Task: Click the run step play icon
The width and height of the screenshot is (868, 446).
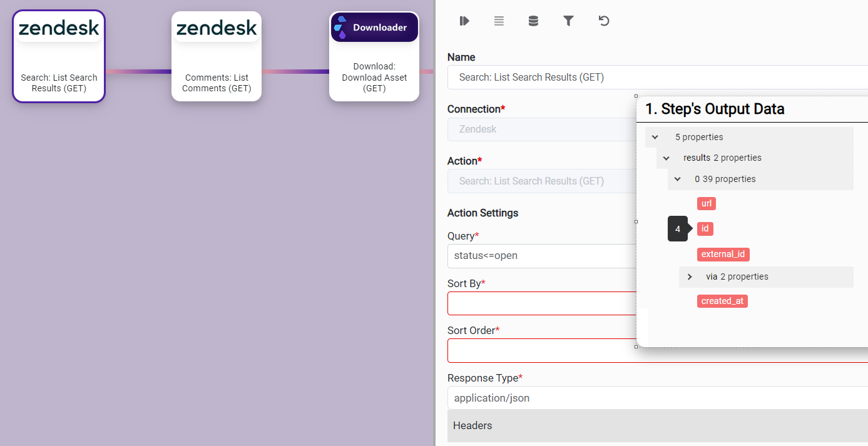Action: coord(464,21)
